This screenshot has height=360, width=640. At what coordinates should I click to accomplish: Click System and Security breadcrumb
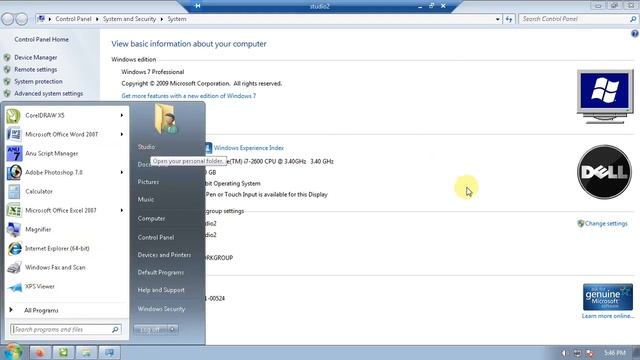coord(129,19)
